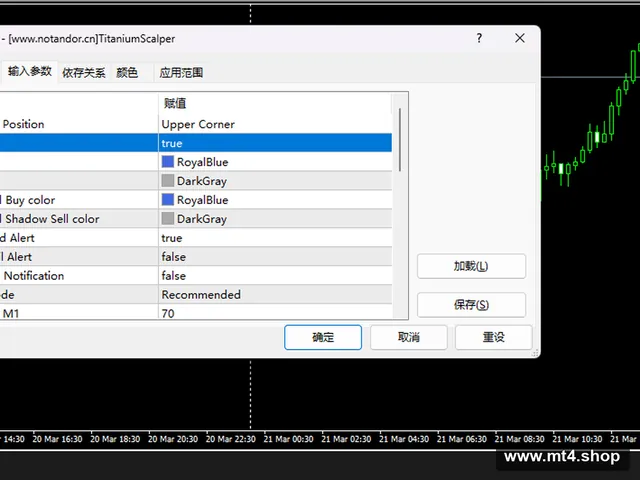The width and height of the screenshot is (640, 480).
Task: Click the RoyalBlue swatch in Buy color row
Action: pyautogui.click(x=168, y=200)
